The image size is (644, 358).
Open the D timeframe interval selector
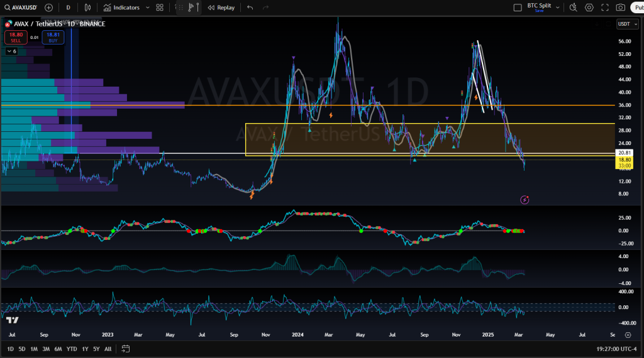(x=68, y=8)
